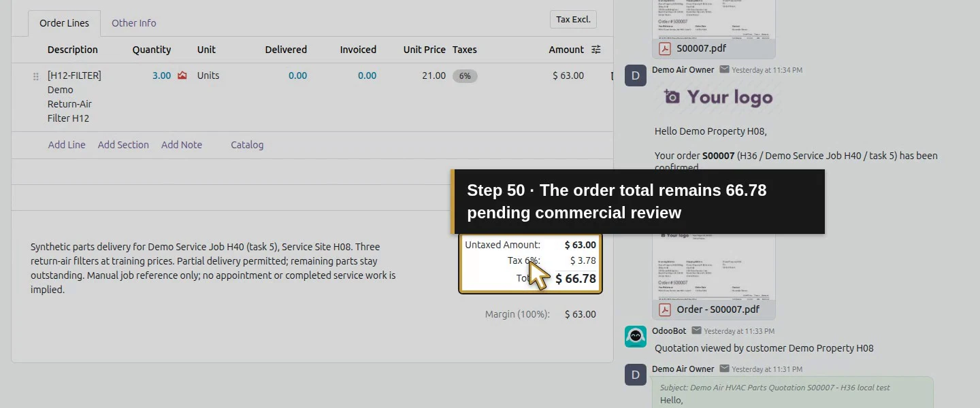The height and width of the screenshot is (408, 980).
Task: Click the unit price 21.00
Action: point(434,75)
